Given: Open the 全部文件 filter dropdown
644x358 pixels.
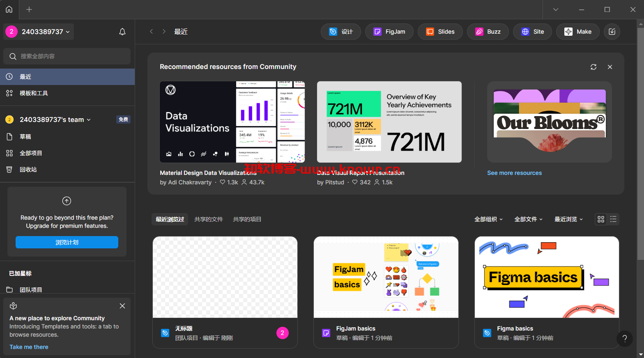Looking at the screenshot, I should coord(529,219).
